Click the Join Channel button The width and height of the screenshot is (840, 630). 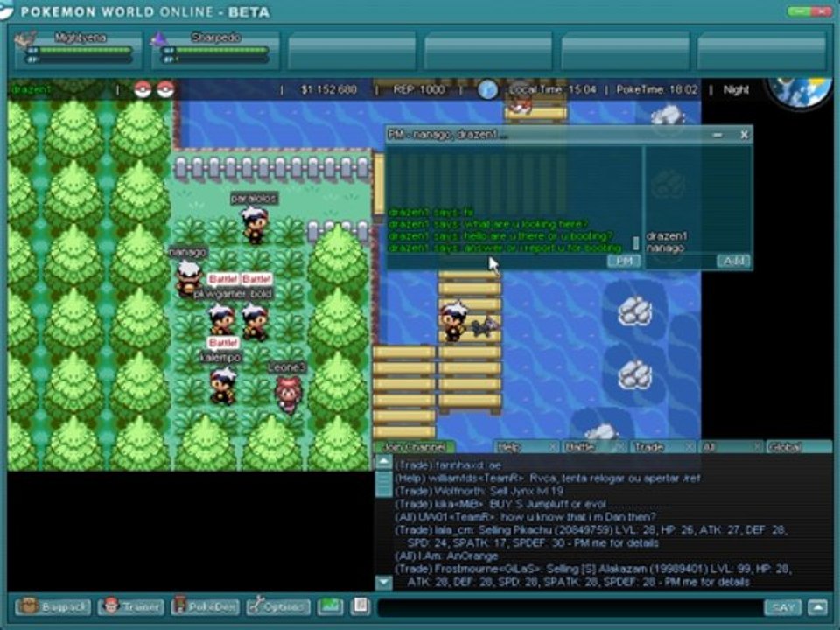[x=415, y=447]
